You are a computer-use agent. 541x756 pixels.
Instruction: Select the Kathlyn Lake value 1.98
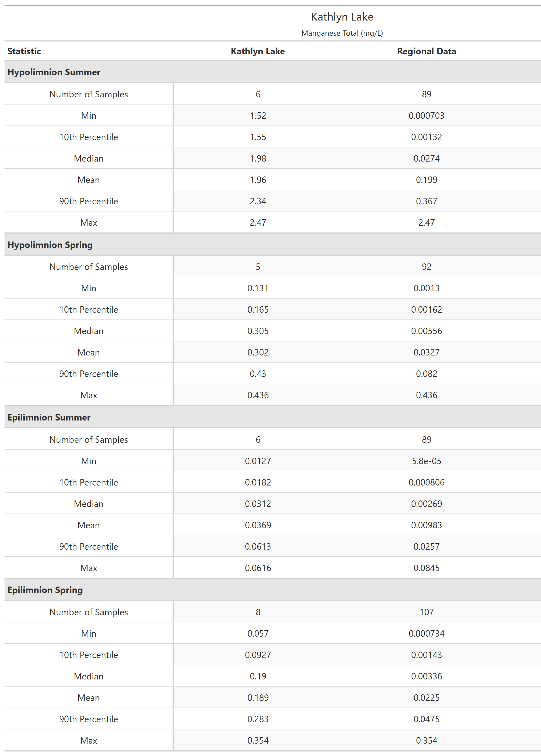[258, 158]
